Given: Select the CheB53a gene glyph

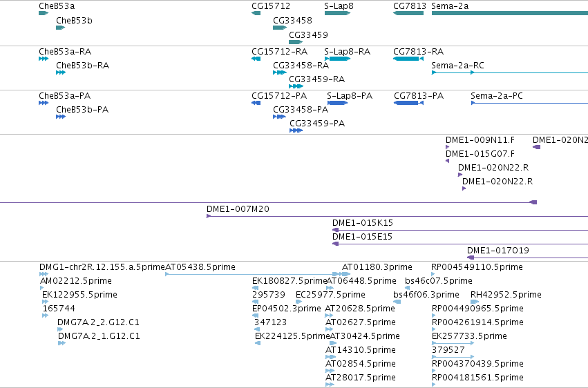Looking at the screenshot, I should click(x=44, y=13).
